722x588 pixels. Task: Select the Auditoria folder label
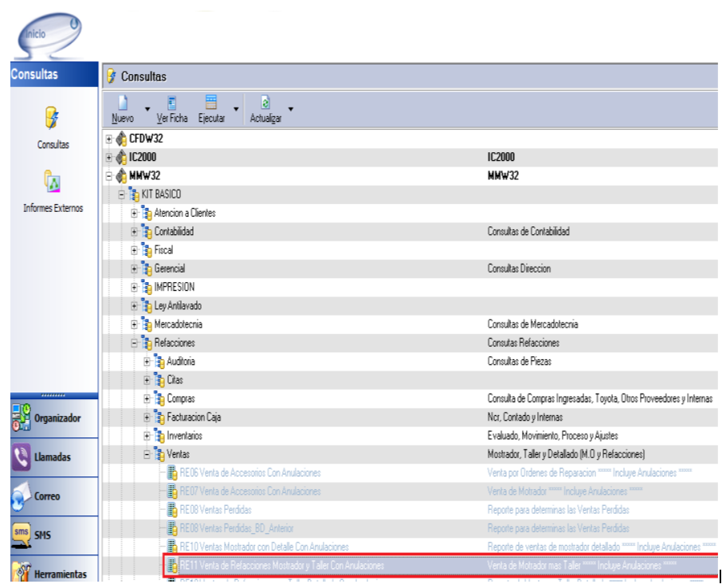181,362
